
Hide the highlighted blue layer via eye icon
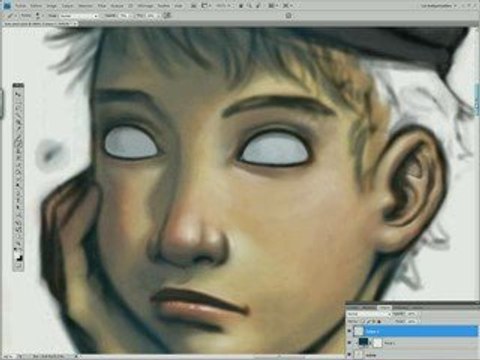coord(349,331)
